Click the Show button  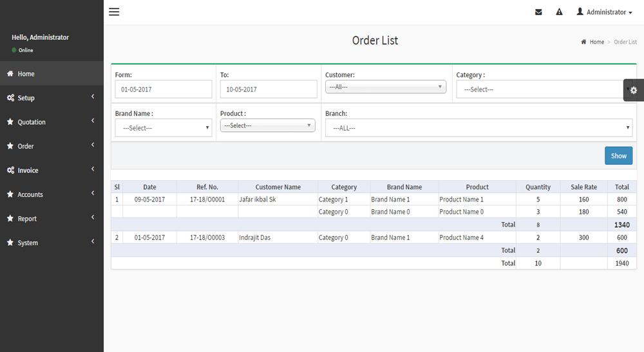coord(618,156)
